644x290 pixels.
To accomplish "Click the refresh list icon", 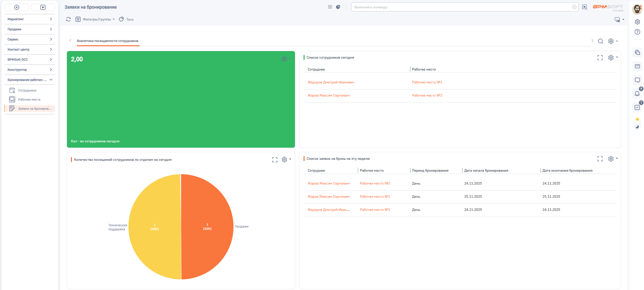I will [x=68, y=19].
